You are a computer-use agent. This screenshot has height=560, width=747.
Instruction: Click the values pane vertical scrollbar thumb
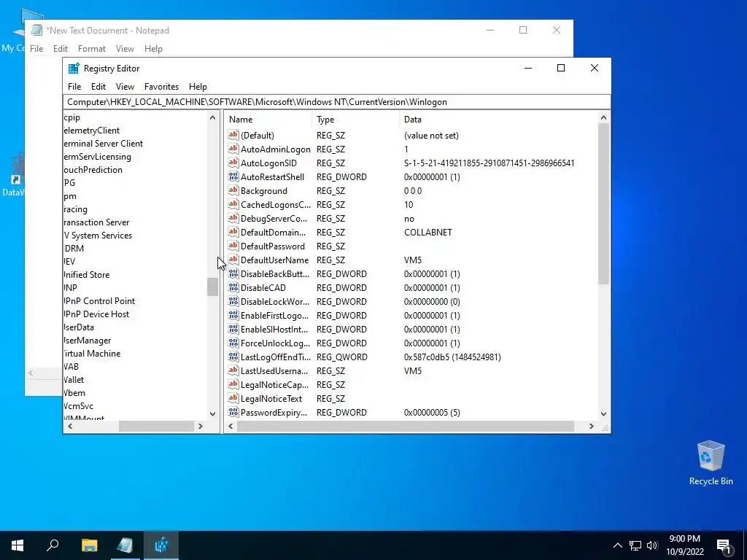603,204
